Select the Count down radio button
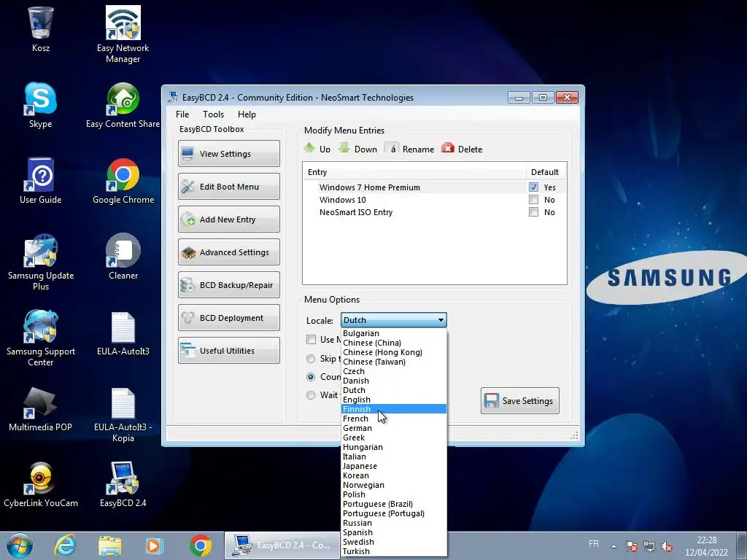Image resolution: width=747 pixels, height=560 pixels. coord(311,377)
